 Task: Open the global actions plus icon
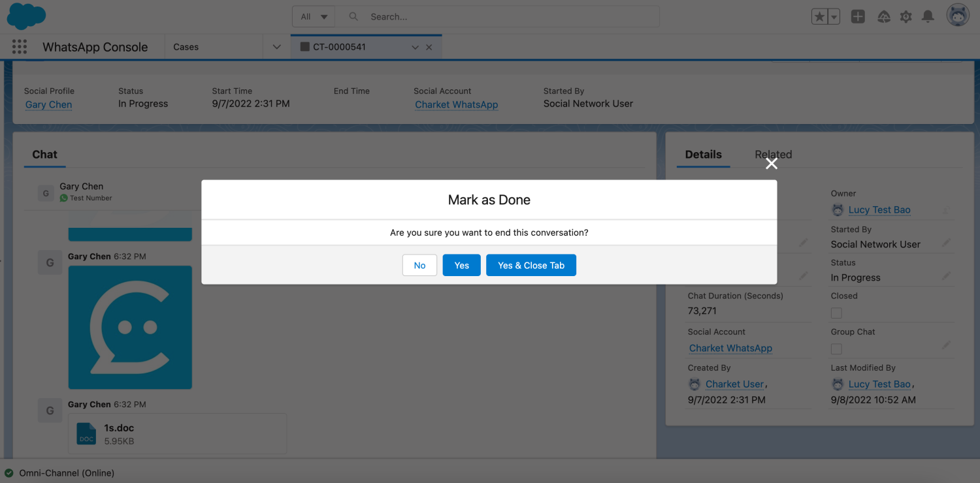pyautogui.click(x=858, y=17)
